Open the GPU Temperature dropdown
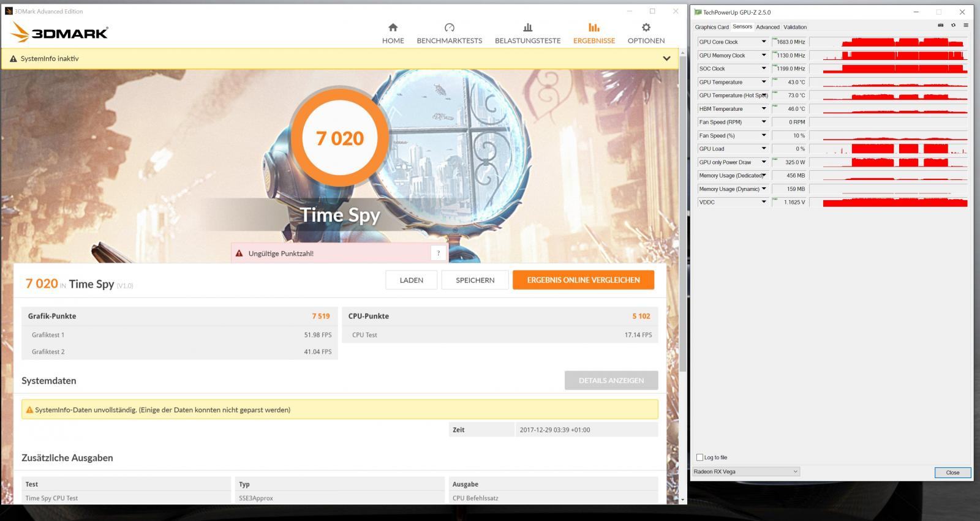This screenshot has height=521, width=980. [764, 82]
